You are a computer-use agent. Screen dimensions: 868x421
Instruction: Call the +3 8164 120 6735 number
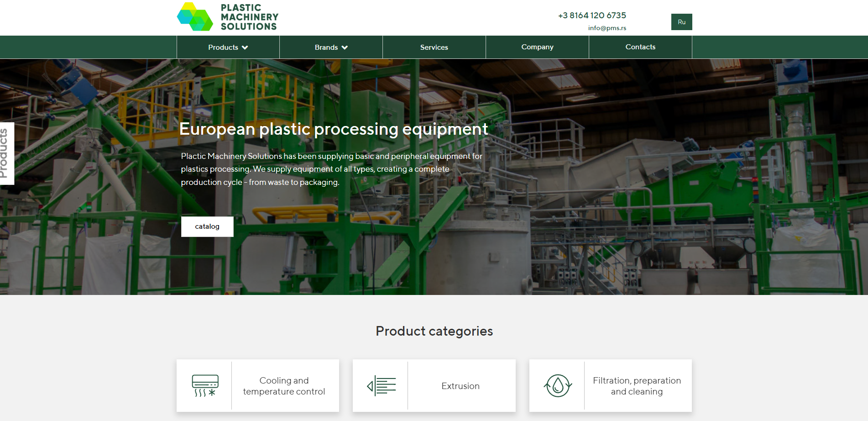coord(592,15)
